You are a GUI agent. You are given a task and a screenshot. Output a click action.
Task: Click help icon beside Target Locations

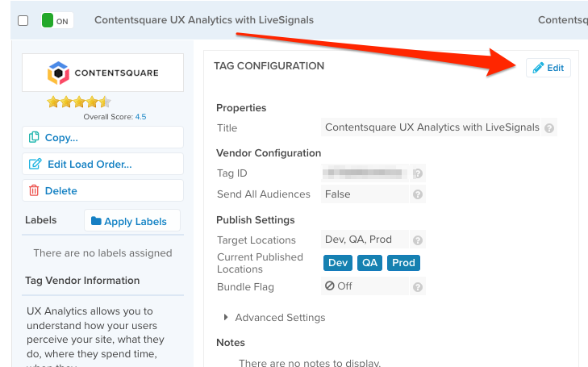tap(418, 240)
